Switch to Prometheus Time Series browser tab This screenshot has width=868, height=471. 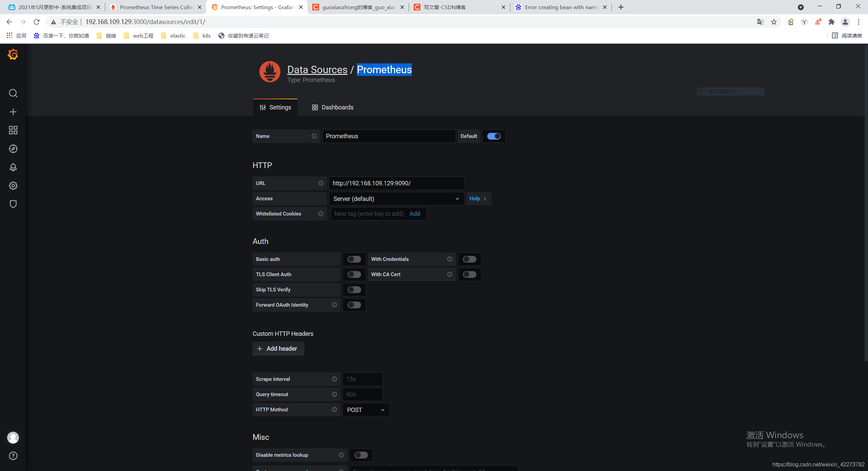(x=156, y=7)
